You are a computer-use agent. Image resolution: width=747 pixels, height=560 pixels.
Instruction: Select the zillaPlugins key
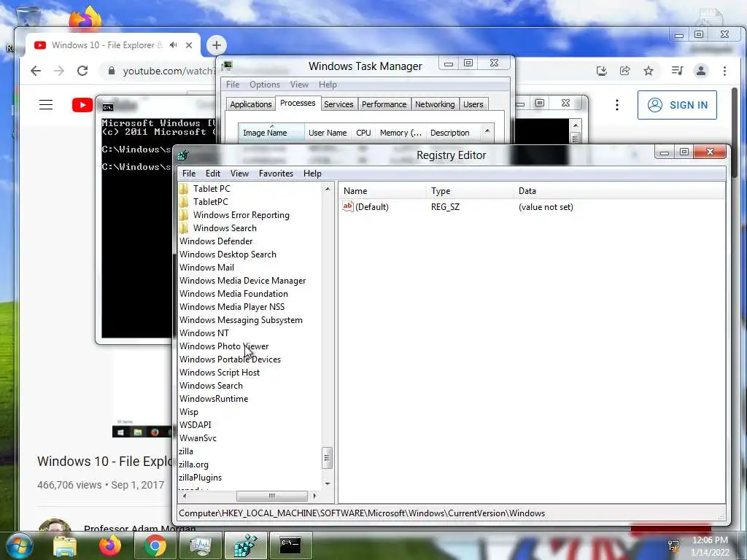[x=200, y=477]
